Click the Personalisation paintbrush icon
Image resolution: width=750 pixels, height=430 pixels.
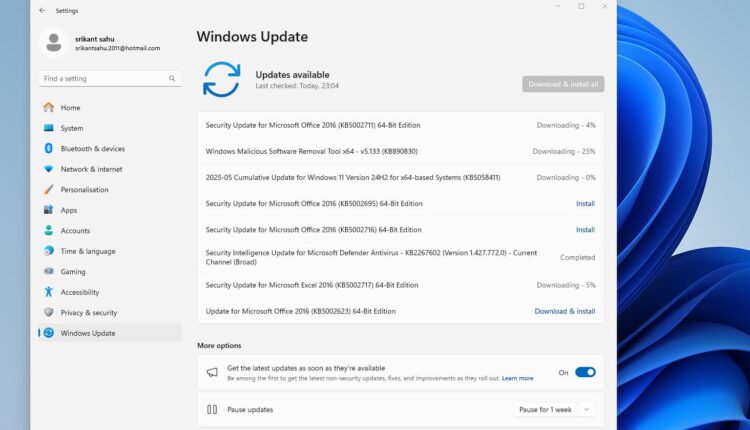point(48,189)
